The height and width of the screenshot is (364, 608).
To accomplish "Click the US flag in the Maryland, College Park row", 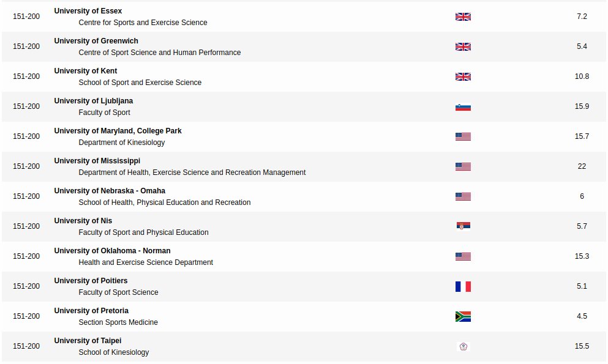I will pos(463,136).
